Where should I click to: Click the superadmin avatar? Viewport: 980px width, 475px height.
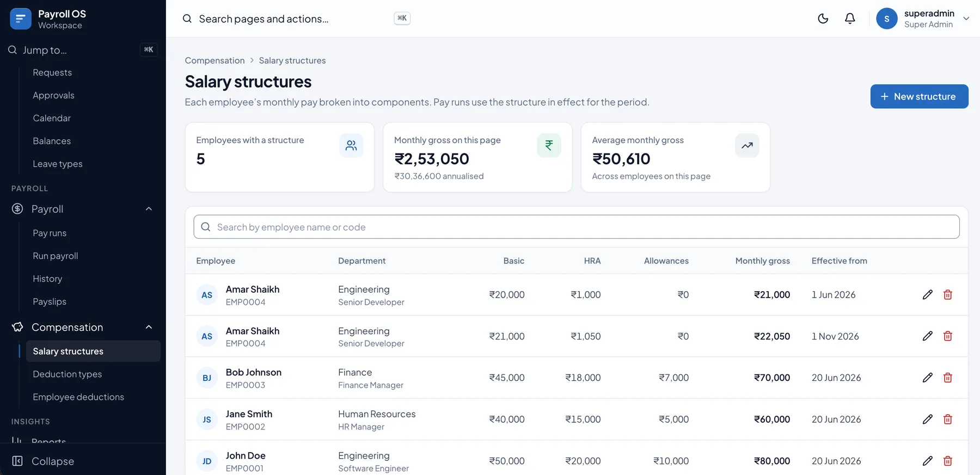887,18
